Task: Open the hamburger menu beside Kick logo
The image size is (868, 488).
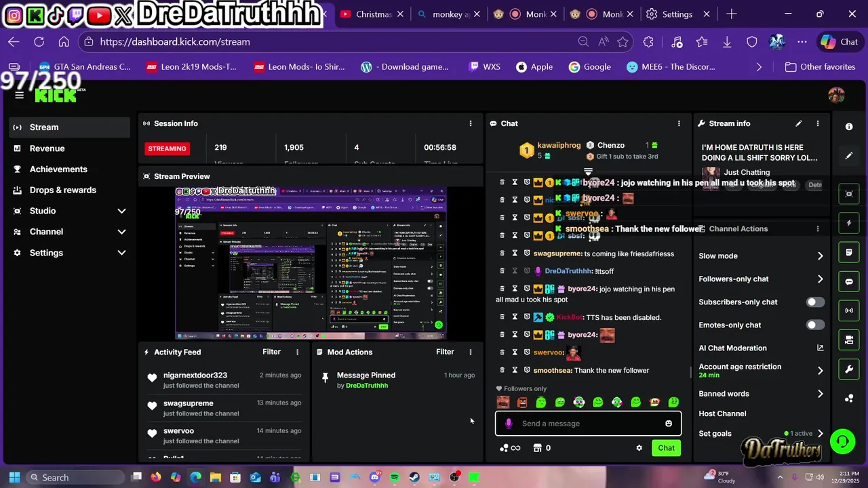Action: tap(19, 95)
